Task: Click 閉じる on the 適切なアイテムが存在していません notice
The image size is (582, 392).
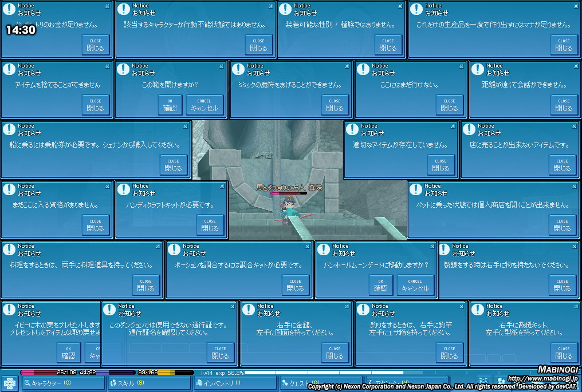Action: click(441, 165)
